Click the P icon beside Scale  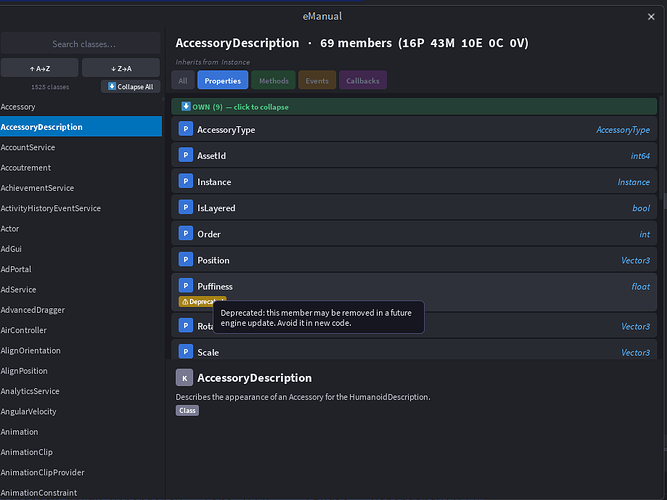click(x=185, y=351)
